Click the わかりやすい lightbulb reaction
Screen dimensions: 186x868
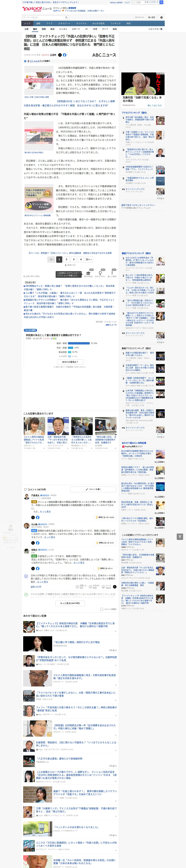coord(100,274)
